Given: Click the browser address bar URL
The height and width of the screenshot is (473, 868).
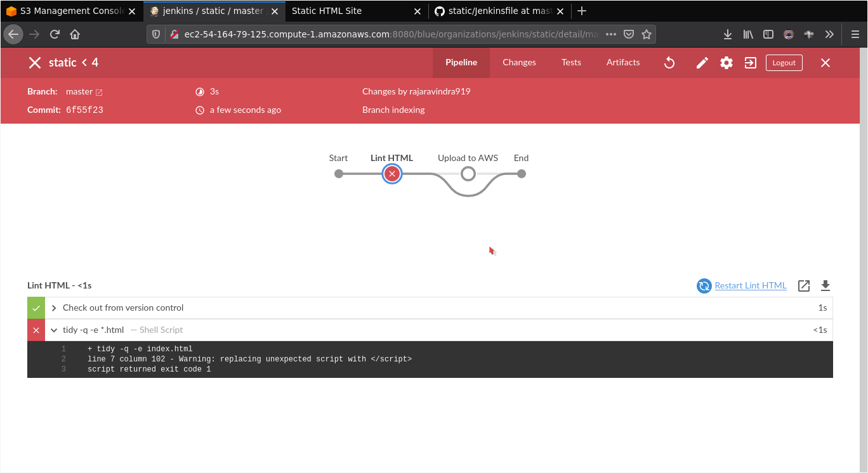Looking at the screenshot, I should [391, 34].
